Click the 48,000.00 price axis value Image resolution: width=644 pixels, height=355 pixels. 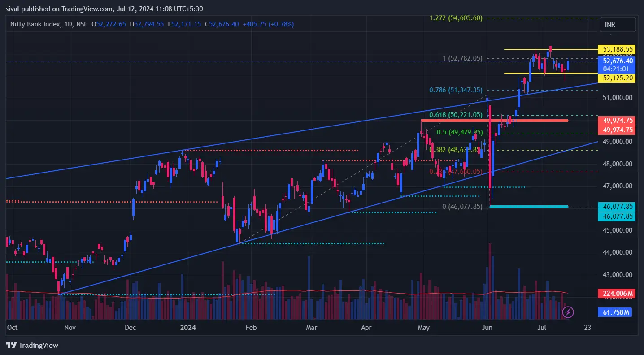point(618,164)
